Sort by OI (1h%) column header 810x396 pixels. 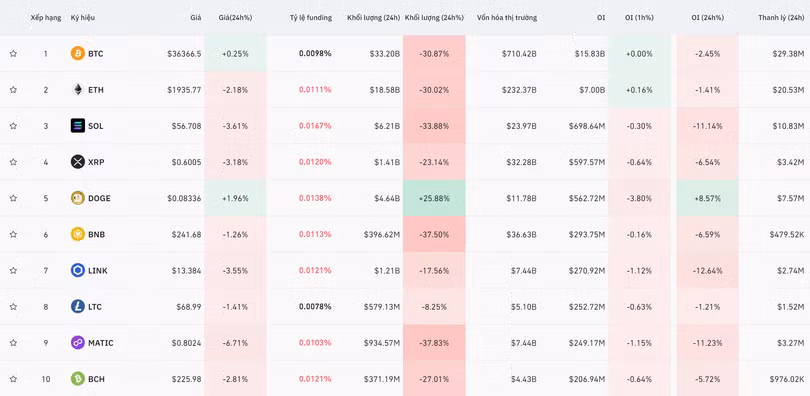pos(639,18)
